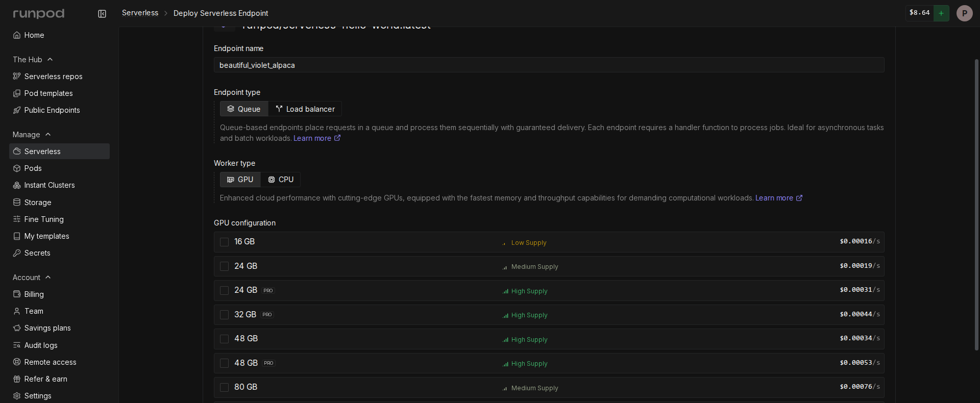The width and height of the screenshot is (980, 403).
Task: Click the Runpod logo
Action: coord(39,14)
